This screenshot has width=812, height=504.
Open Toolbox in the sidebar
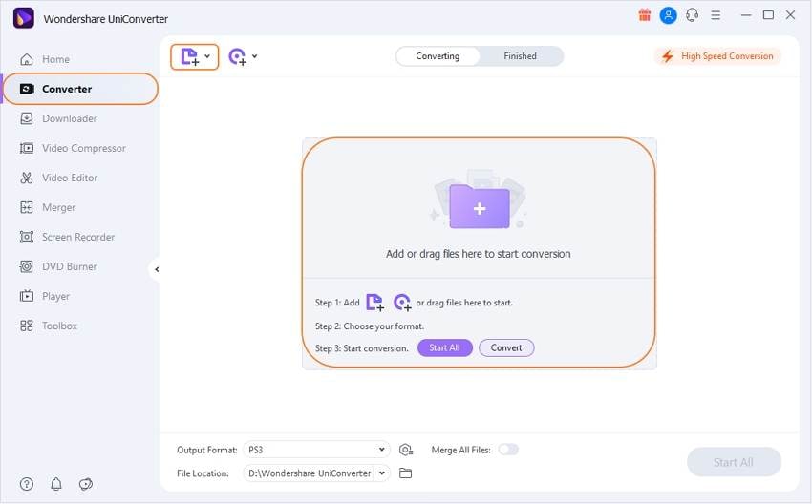coord(48,325)
